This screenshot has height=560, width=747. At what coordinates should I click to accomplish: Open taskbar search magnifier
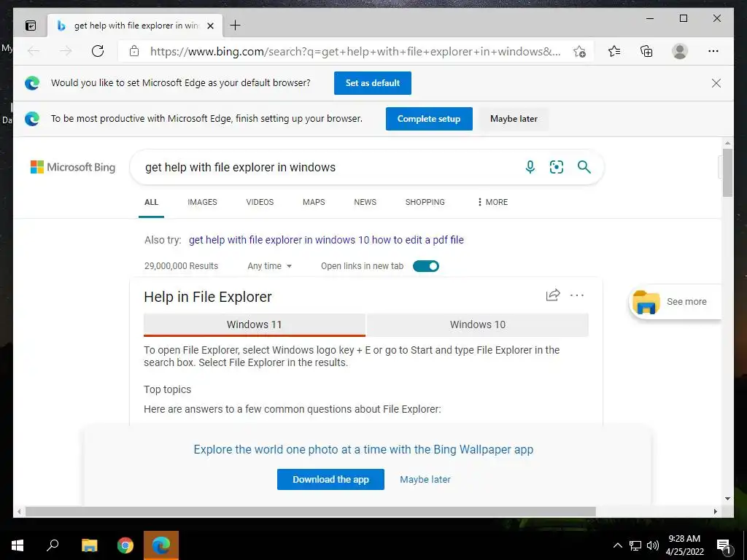pos(53,545)
